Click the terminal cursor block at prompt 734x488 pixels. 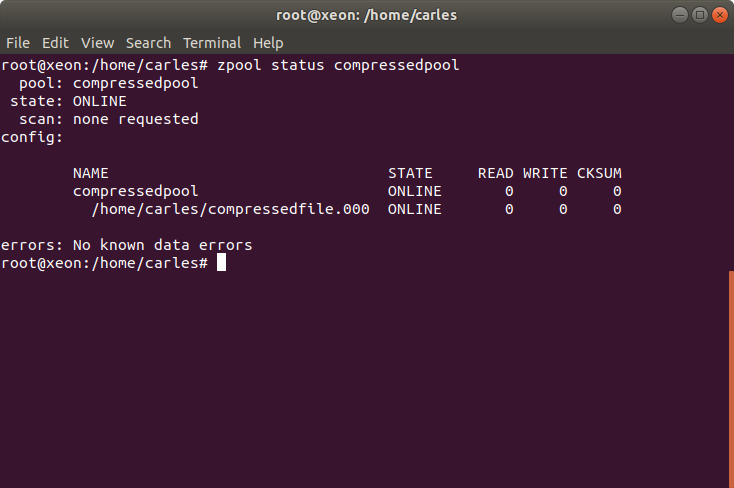[221, 262]
